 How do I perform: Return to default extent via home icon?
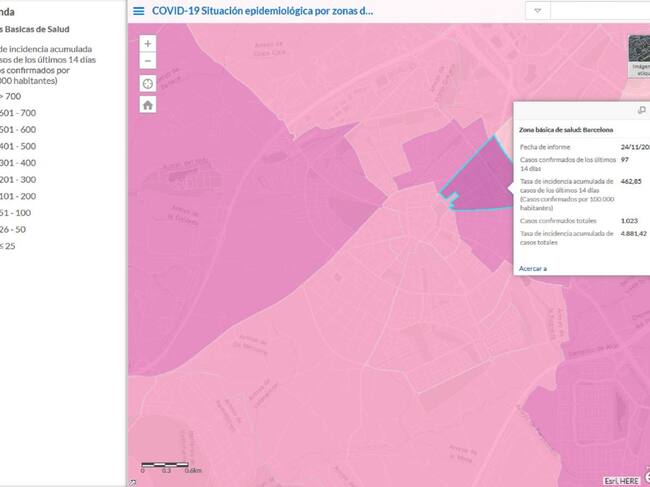[x=148, y=105]
